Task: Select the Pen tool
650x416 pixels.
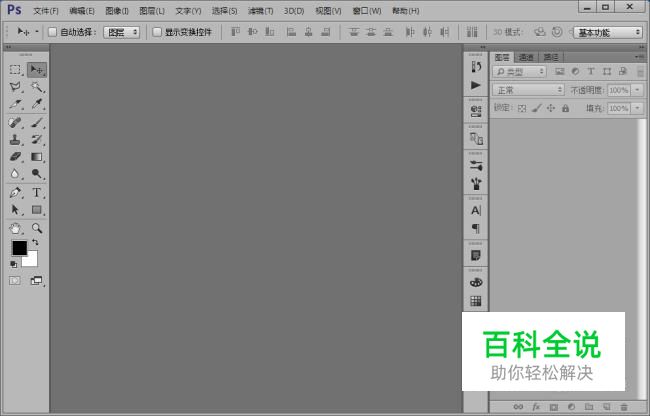Action: [x=15, y=193]
